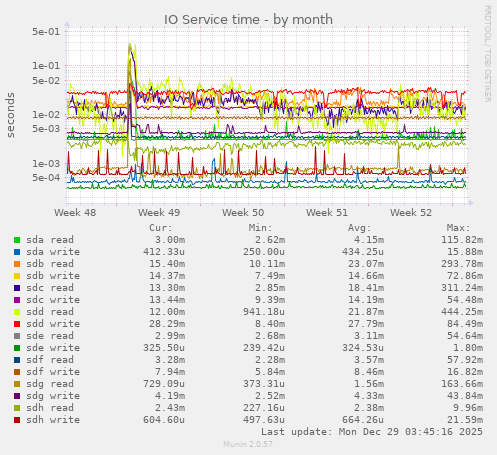Click the sdd read minimum value 941.18u
Screen dimensions: 497x455
point(264,312)
